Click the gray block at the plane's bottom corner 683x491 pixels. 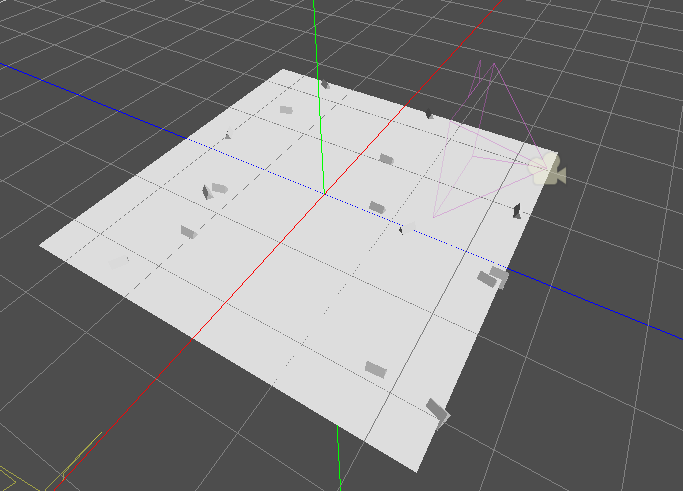[437, 410]
